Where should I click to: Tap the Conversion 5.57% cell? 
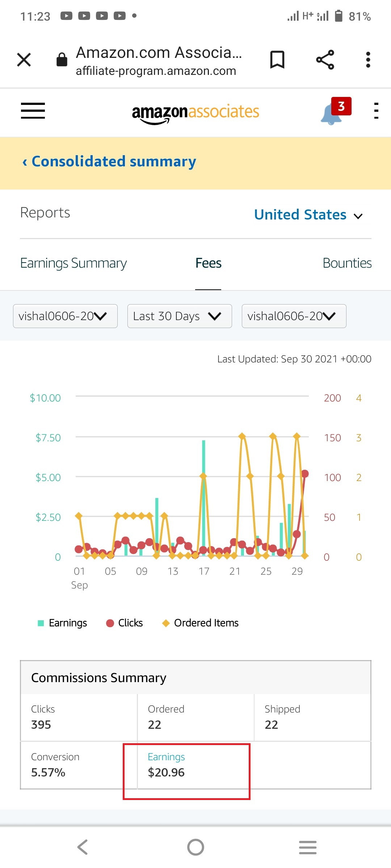tap(79, 765)
